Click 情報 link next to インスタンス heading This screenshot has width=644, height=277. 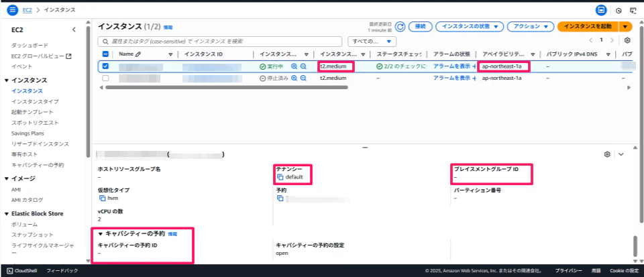point(168,27)
